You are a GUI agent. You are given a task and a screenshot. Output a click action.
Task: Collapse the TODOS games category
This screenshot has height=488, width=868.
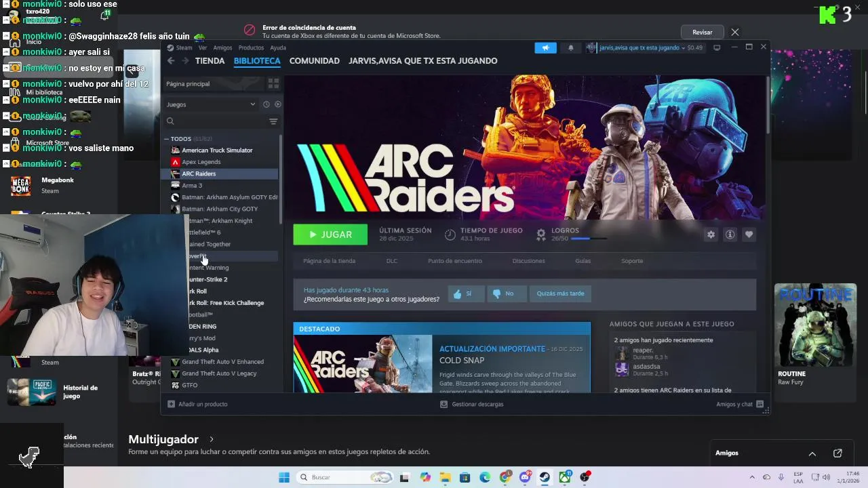166,139
